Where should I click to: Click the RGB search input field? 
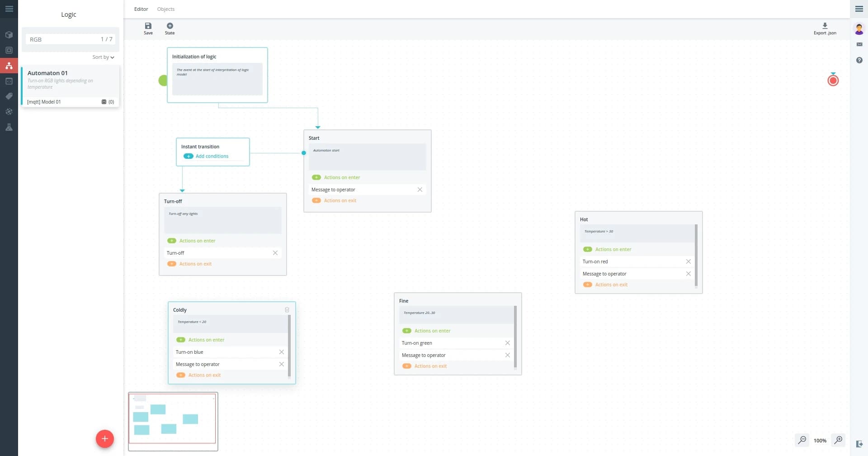63,39
